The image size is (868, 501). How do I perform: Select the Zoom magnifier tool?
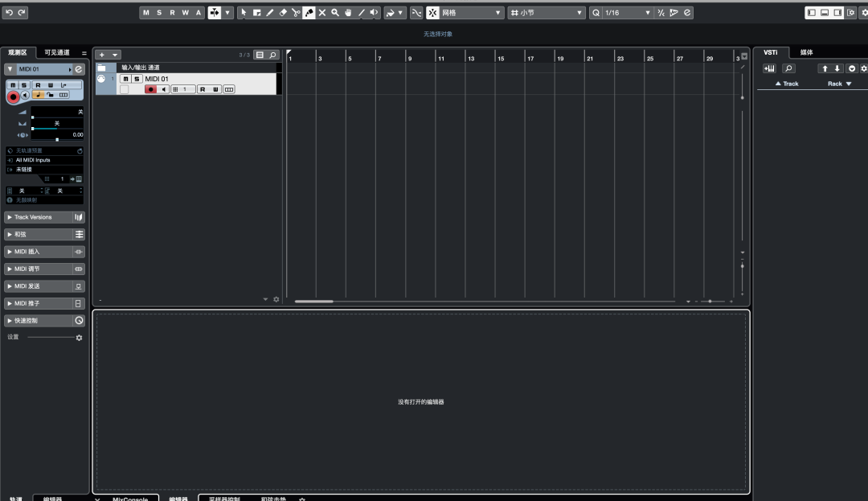coord(335,13)
